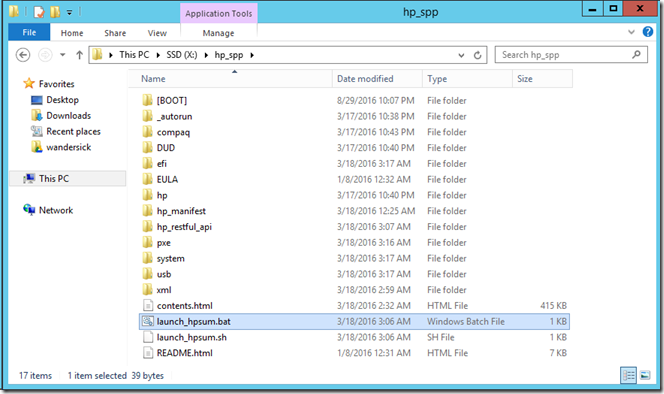The width and height of the screenshot is (664, 394).
Task: Select the hp folder icon
Action: pyautogui.click(x=147, y=195)
